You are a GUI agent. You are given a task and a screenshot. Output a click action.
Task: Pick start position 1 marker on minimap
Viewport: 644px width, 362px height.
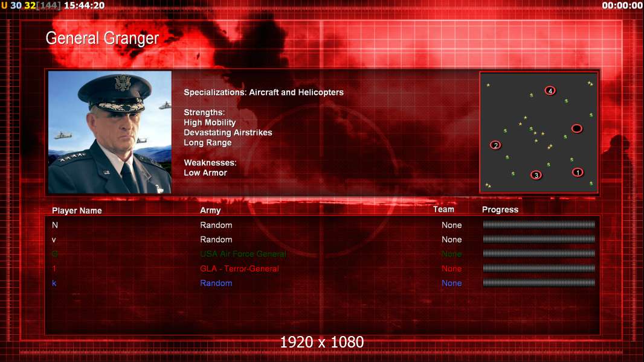pos(578,172)
